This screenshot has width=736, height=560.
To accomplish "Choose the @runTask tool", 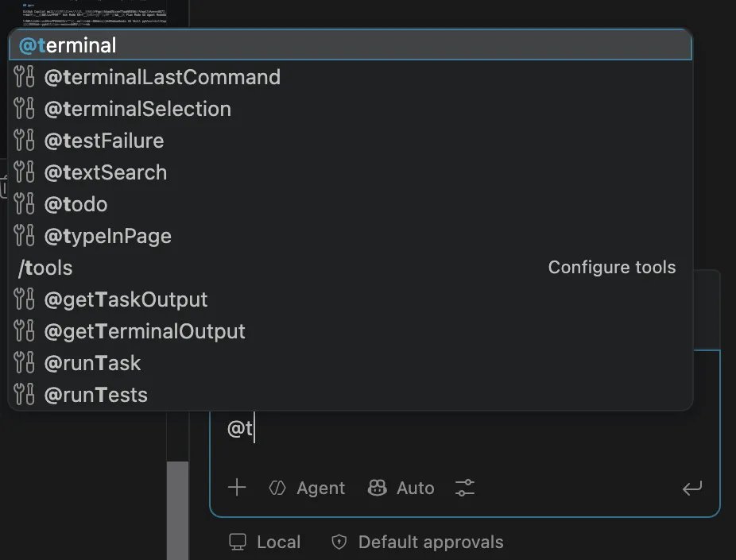I will coord(351,363).
